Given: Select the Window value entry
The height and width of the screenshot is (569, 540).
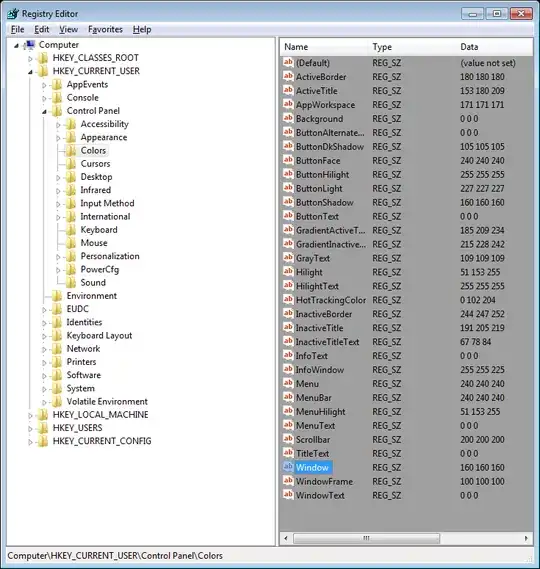Looking at the screenshot, I should click(x=312, y=467).
